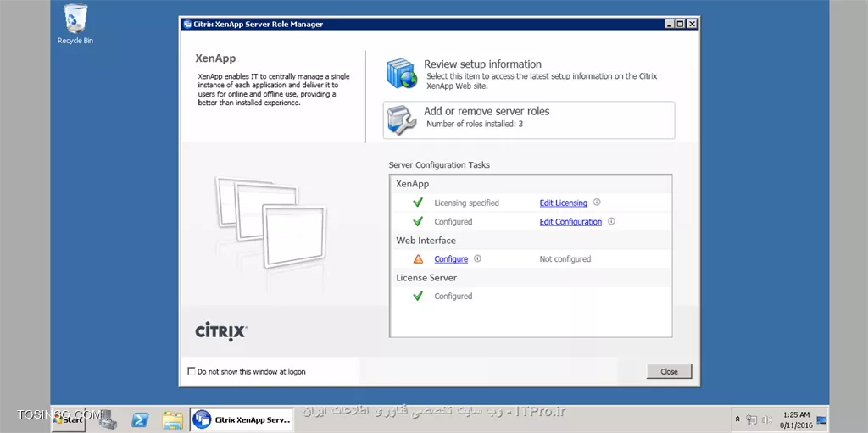The height and width of the screenshot is (433, 868).
Task: Click the 'Licensing specified' text
Action: [x=467, y=203]
